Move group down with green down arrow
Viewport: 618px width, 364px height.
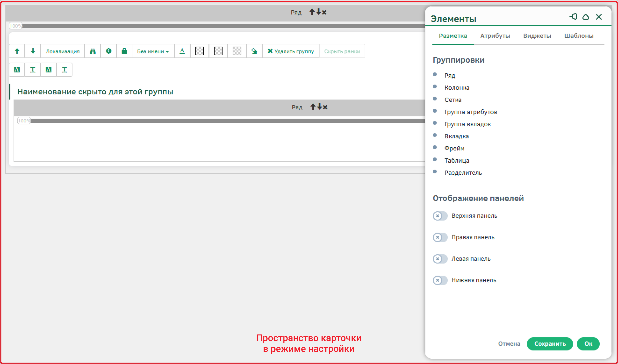(33, 51)
